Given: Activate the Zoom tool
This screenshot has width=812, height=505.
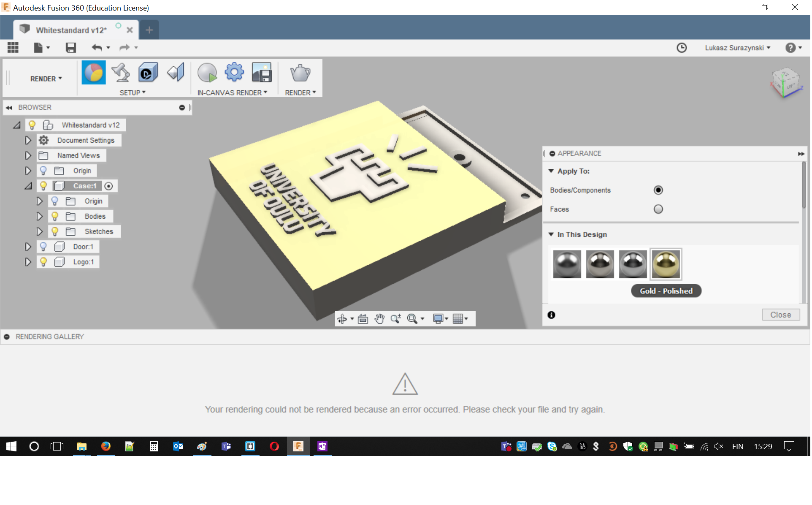Looking at the screenshot, I should pyautogui.click(x=395, y=319).
